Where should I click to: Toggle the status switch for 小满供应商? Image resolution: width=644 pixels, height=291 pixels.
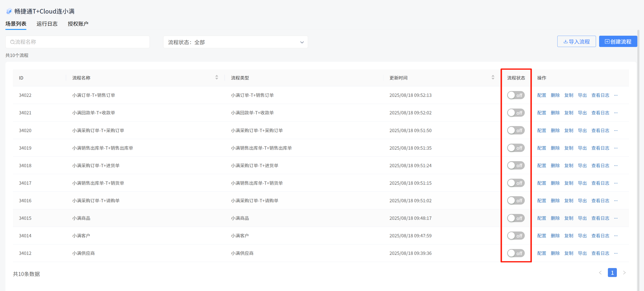[x=516, y=253]
